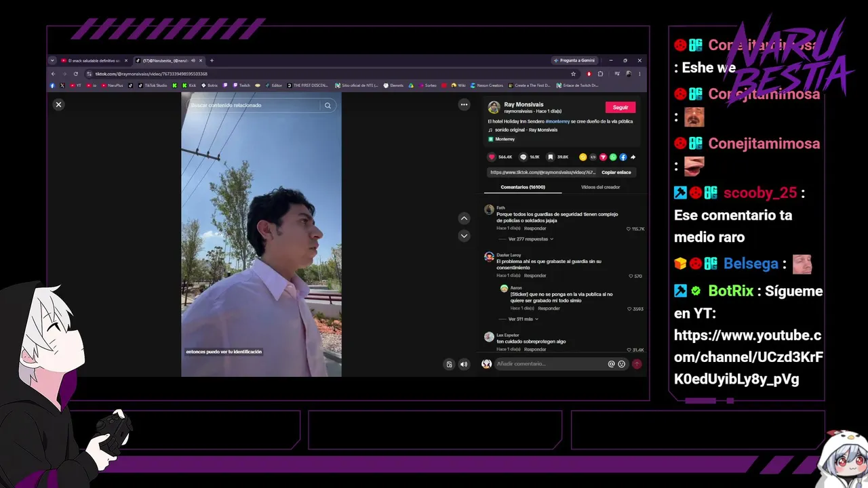Open the Sorteo bookmark
The image size is (868, 488).
click(428, 85)
